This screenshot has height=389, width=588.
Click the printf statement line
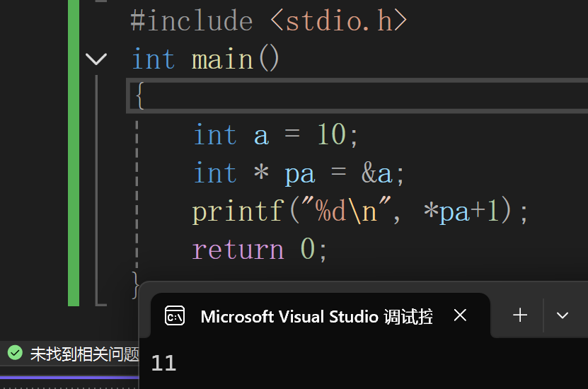click(360, 211)
